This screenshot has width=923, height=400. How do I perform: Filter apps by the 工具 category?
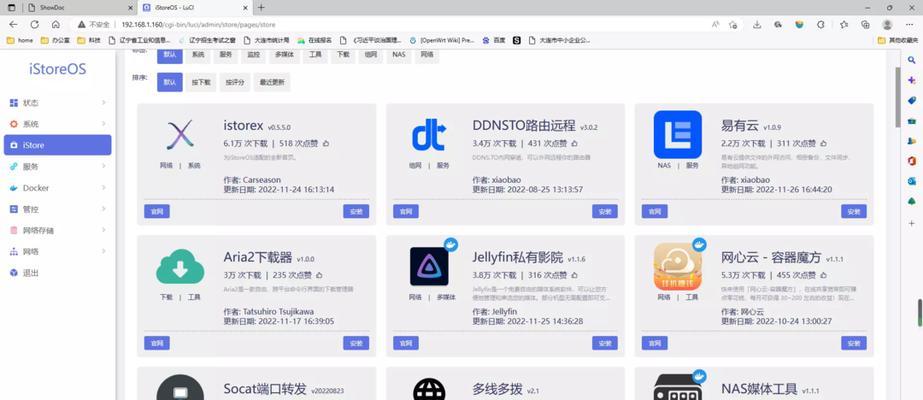coord(316,55)
